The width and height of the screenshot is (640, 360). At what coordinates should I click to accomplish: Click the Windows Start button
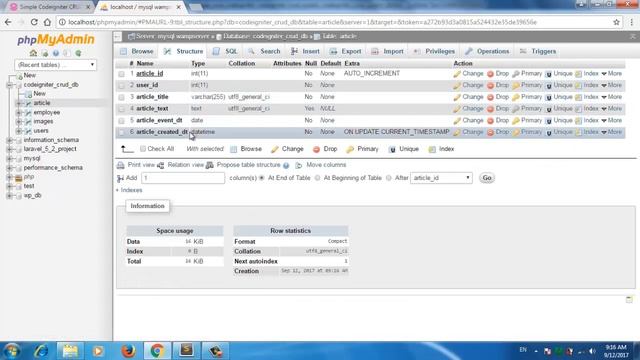(11, 351)
